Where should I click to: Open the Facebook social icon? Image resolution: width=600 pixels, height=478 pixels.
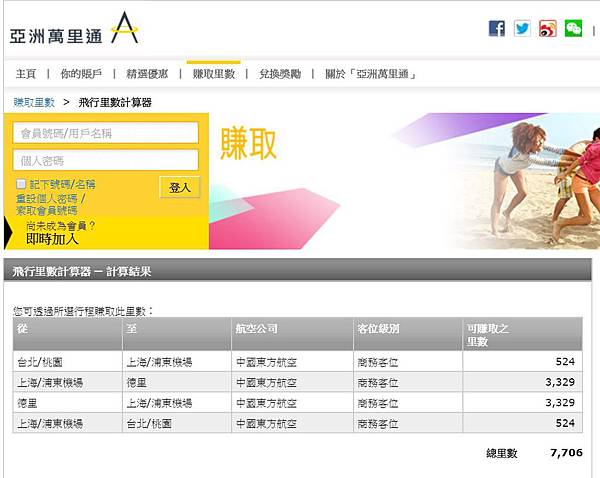click(497, 28)
